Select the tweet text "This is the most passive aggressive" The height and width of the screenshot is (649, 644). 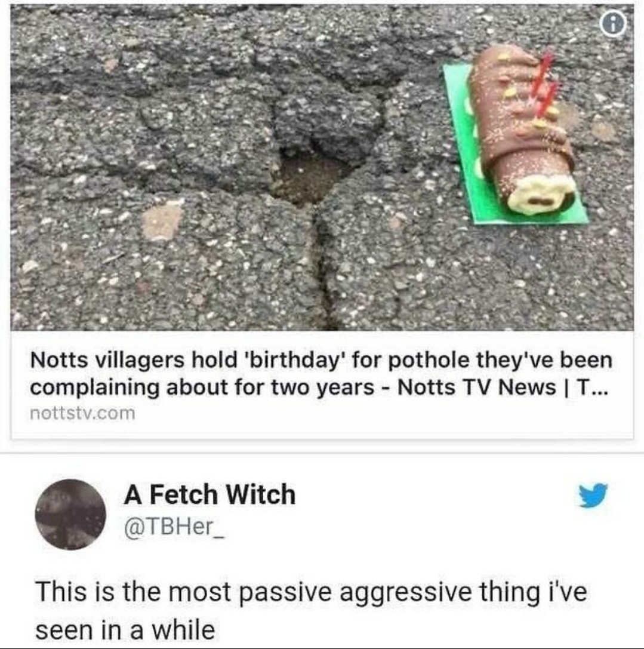point(252,592)
